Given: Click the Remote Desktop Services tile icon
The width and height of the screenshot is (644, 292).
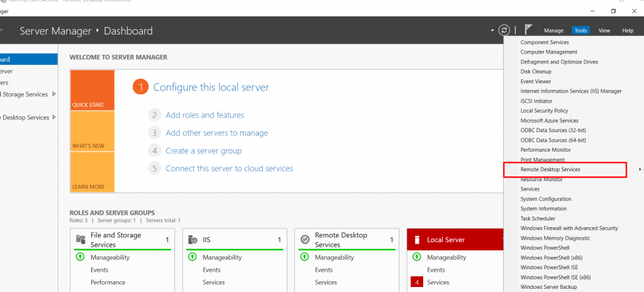Looking at the screenshot, I should tap(305, 239).
